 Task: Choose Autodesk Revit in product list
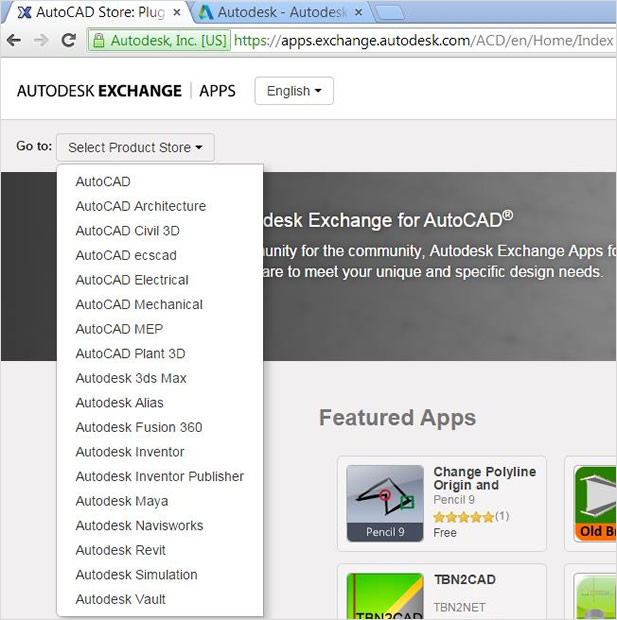(x=121, y=550)
